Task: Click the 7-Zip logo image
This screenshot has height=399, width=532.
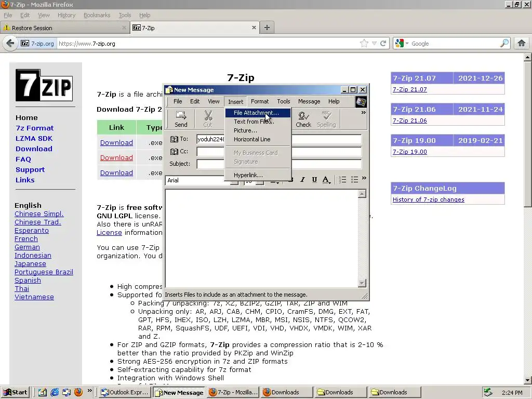Action: click(x=44, y=85)
